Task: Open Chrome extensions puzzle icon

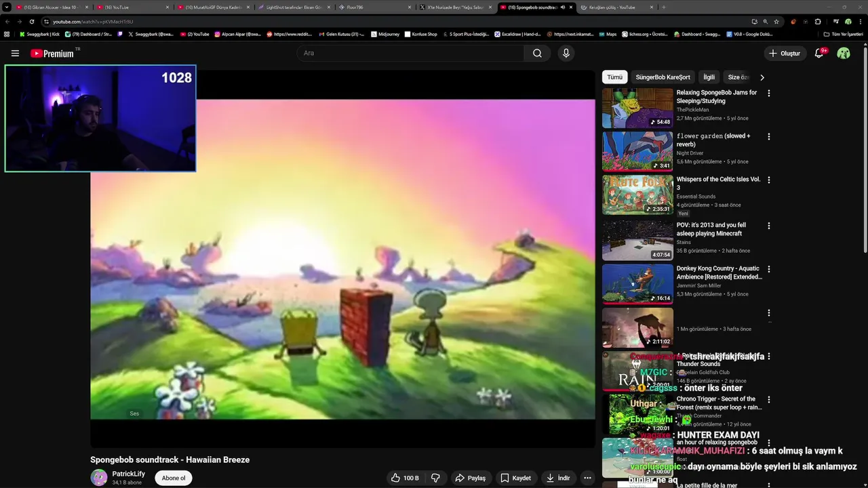Action: (817, 22)
